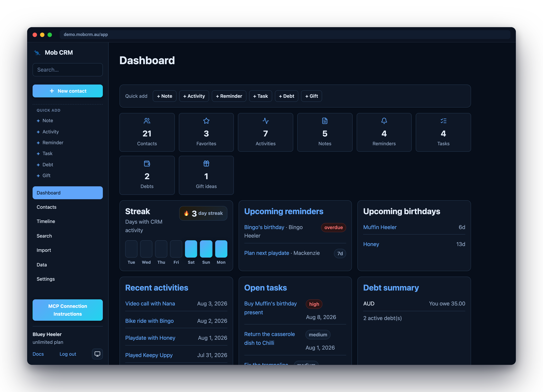Focus the sidebar Search field
The width and height of the screenshot is (543, 392).
pyautogui.click(x=68, y=70)
